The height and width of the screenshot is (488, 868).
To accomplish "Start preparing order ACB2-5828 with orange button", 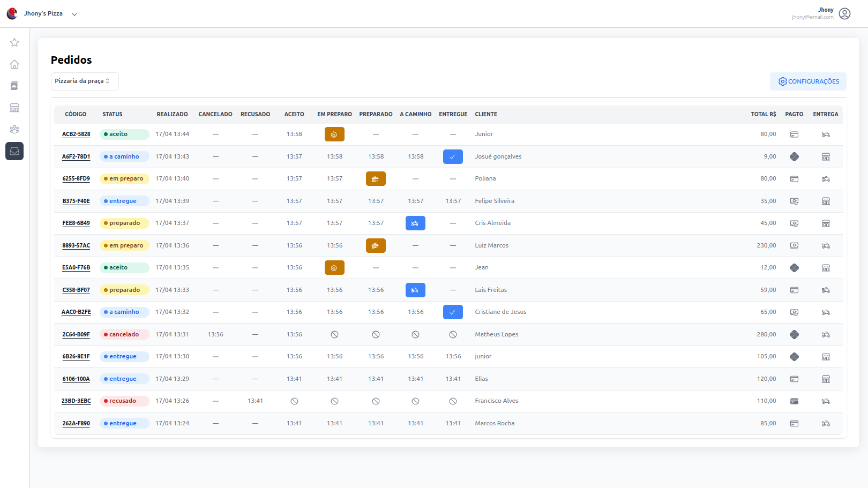I will [x=334, y=134].
